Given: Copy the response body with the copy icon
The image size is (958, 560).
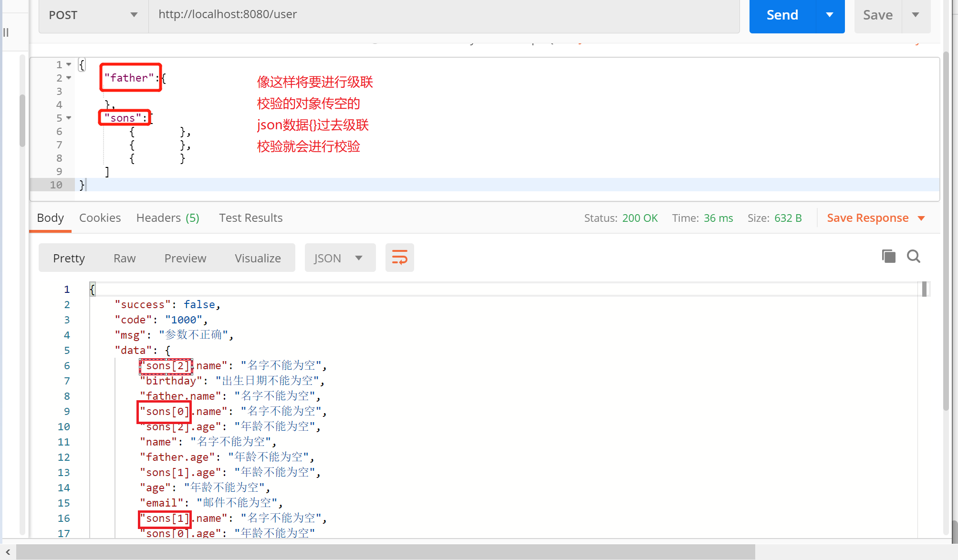Looking at the screenshot, I should [888, 257].
